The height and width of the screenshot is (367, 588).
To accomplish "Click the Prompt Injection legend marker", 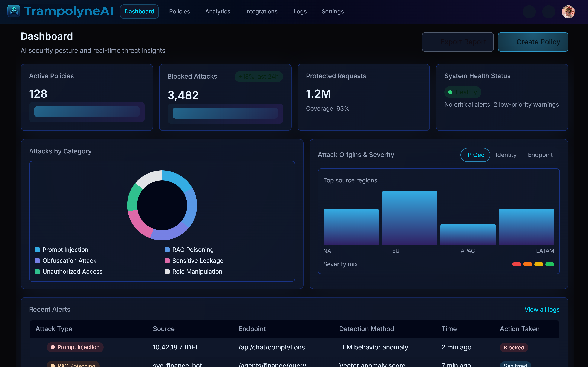I will 37,250.
